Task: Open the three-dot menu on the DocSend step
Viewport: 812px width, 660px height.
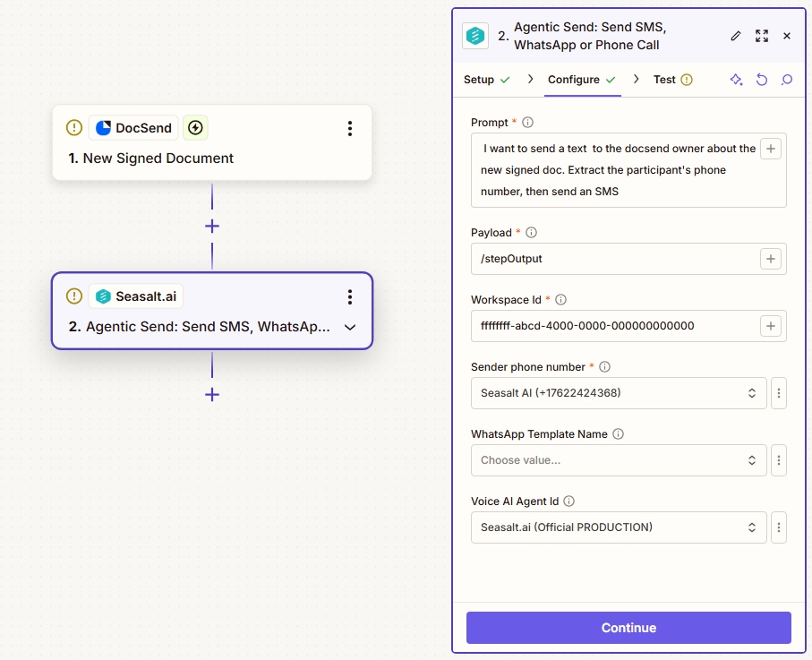Action: click(350, 127)
